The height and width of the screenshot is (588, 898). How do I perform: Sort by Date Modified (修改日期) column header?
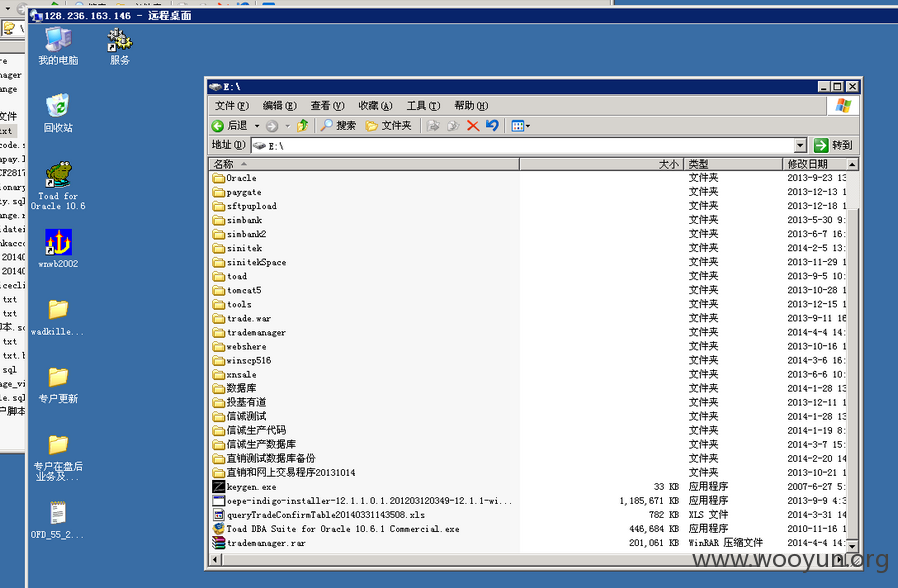click(814, 164)
